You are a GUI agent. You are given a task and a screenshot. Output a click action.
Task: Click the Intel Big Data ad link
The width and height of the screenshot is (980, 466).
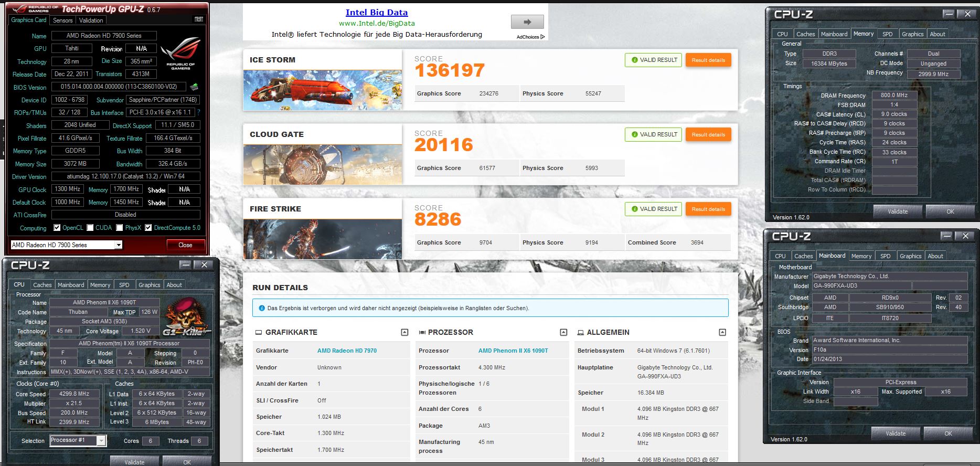(377, 13)
